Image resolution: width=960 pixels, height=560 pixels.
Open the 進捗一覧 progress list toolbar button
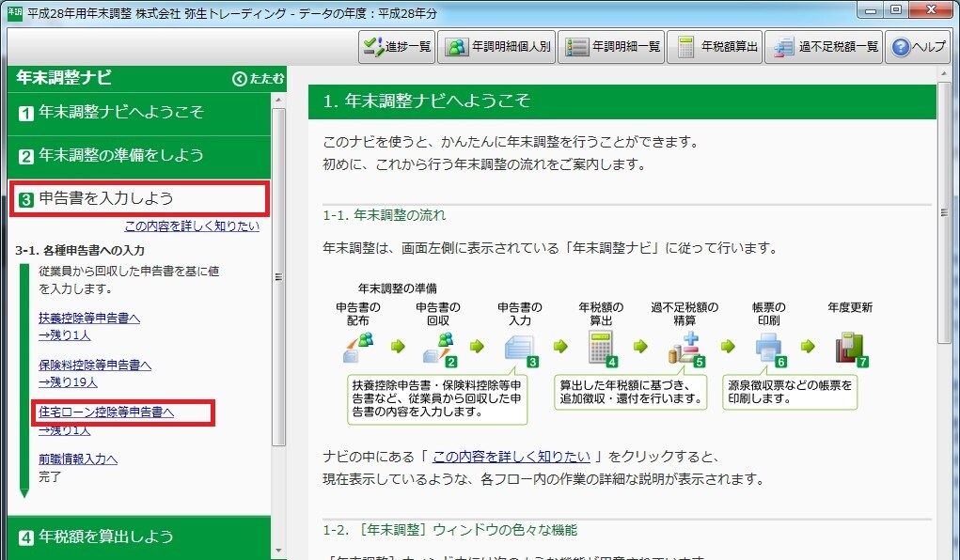coord(396,47)
